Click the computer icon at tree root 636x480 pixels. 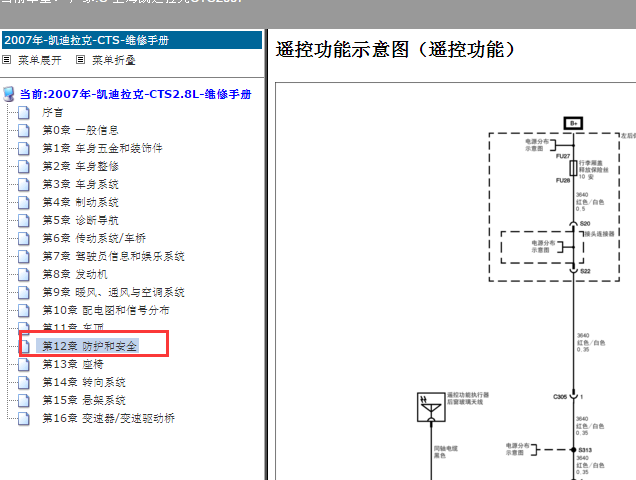coord(9,94)
